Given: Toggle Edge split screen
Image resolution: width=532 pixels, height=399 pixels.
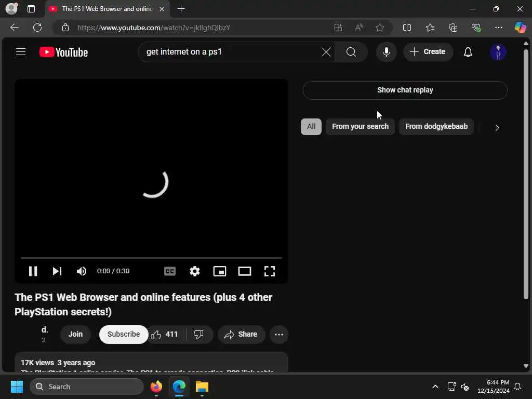Looking at the screenshot, I should (x=407, y=28).
